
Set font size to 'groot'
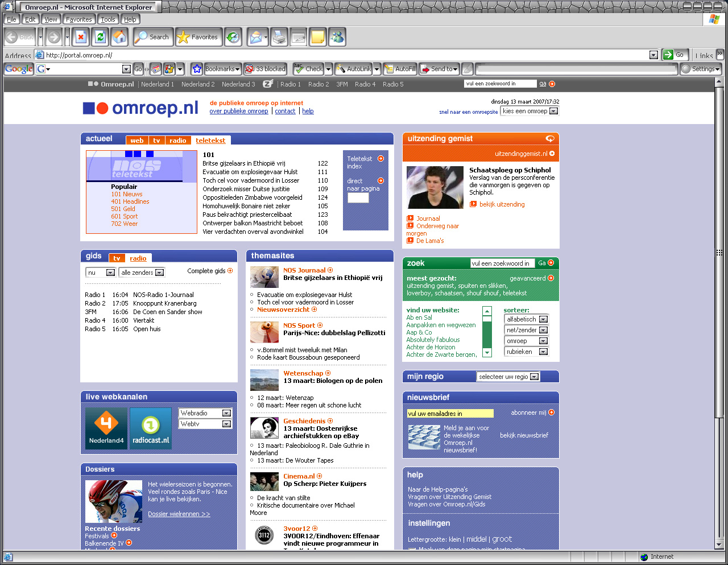point(502,539)
